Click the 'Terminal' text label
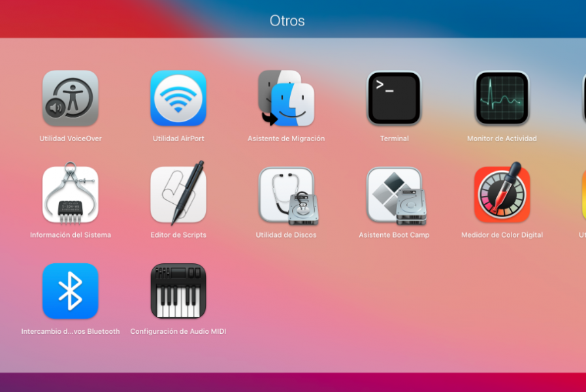The image size is (586, 392). (x=395, y=139)
